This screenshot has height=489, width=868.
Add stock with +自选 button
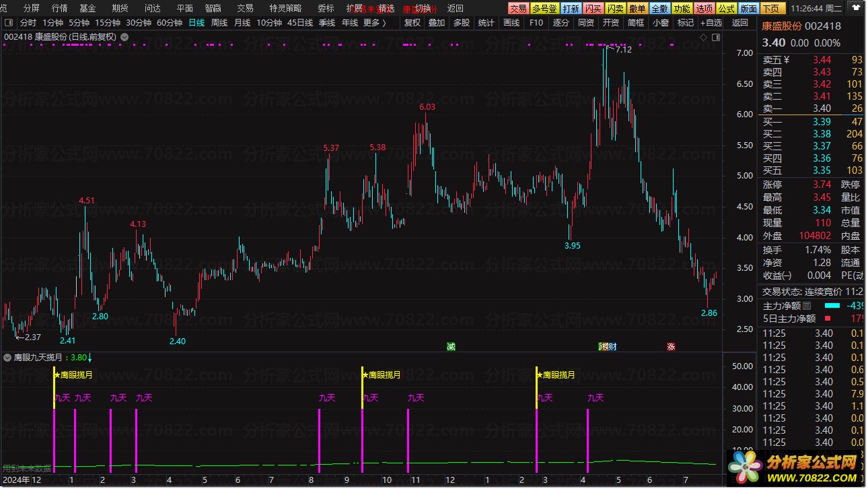click(x=711, y=22)
